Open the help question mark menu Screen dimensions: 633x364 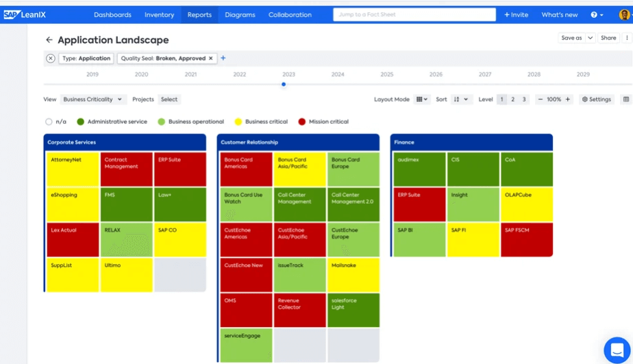[x=597, y=15]
